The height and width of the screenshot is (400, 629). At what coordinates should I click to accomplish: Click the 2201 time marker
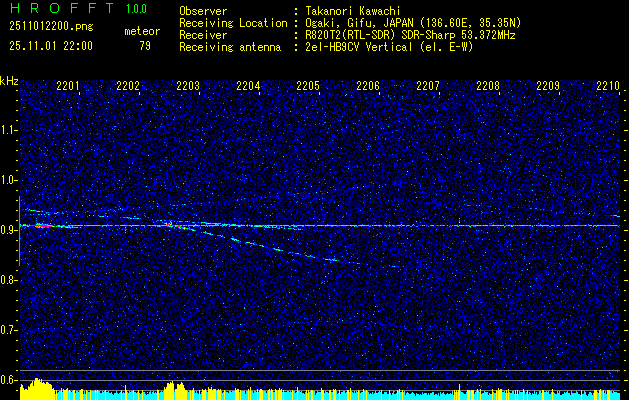(x=68, y=85)
